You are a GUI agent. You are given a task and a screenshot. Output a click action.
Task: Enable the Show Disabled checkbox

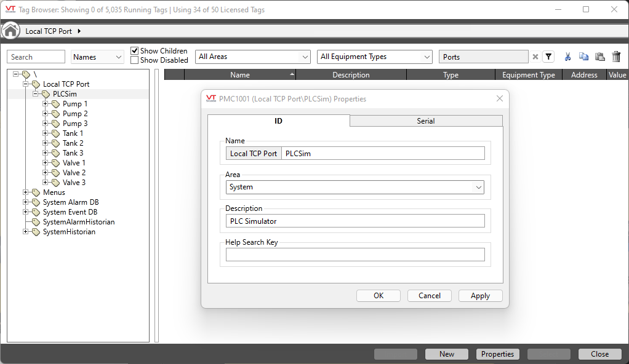coord(135,60)
